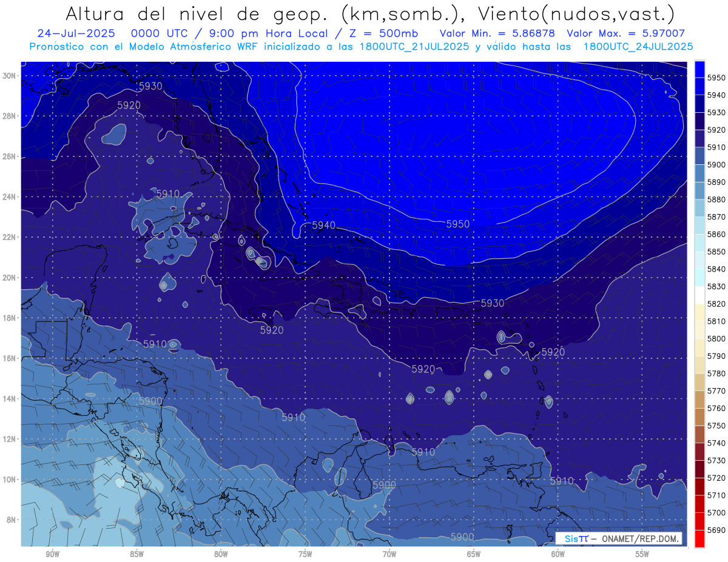Click the '60W' longitude axis label

coord(558,555)
